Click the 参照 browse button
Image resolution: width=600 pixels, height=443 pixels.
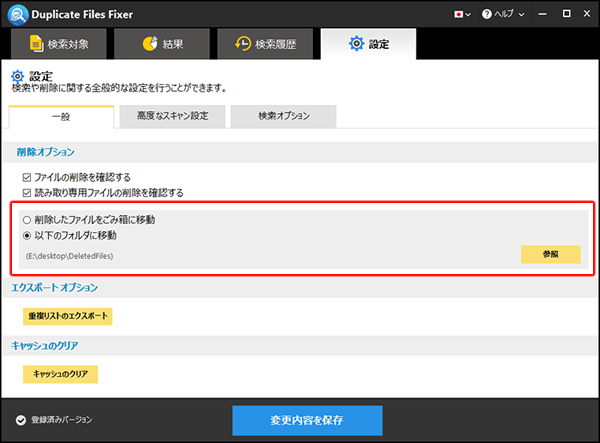click(551, 254)
